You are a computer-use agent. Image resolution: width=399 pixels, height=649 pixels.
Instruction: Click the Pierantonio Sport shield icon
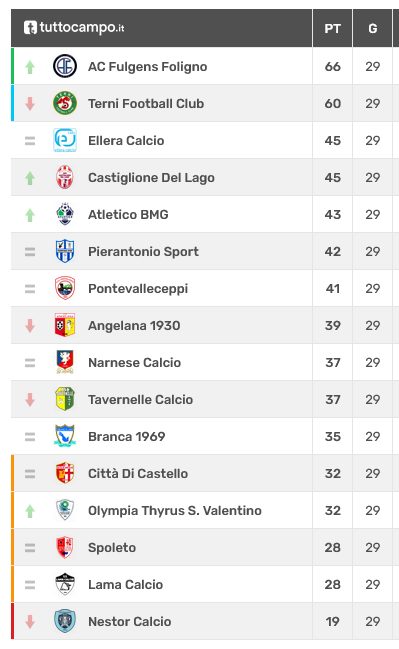pos(65,251)
